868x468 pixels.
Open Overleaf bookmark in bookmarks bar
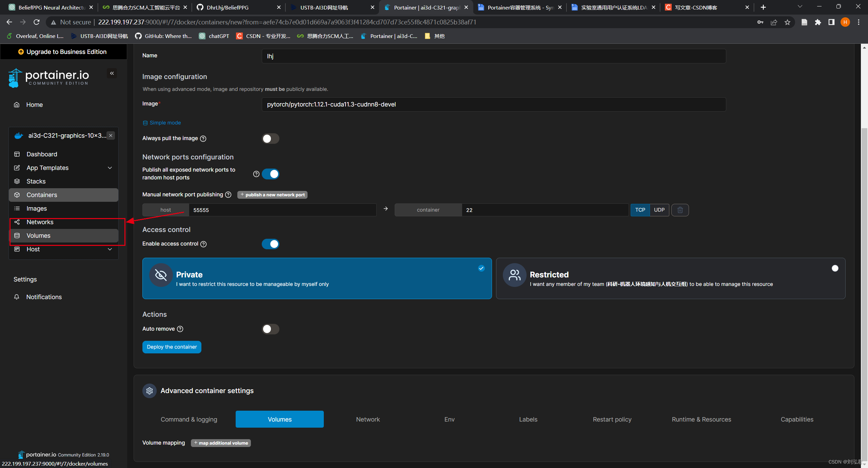coord(35,36)
